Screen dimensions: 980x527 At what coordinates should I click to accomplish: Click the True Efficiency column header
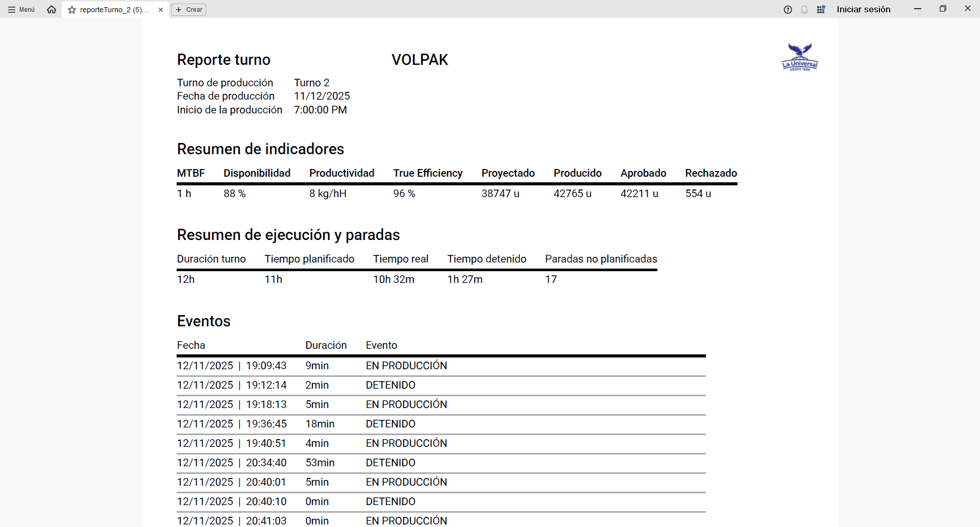[x=428, y=173]
